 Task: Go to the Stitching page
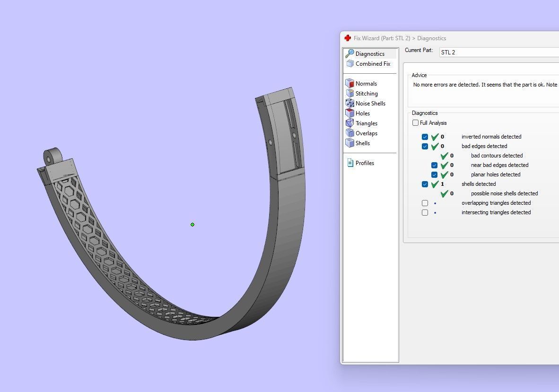(367, 93)
